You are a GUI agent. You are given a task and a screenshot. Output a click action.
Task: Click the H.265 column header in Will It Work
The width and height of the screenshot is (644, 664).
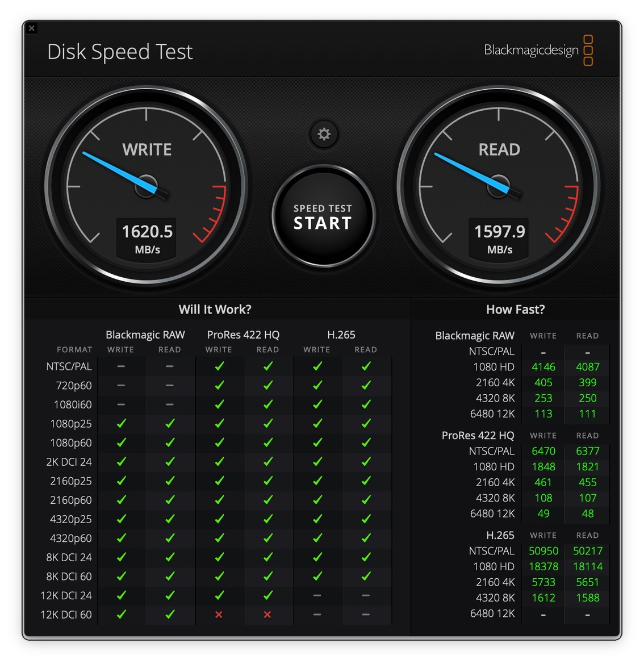341,335
